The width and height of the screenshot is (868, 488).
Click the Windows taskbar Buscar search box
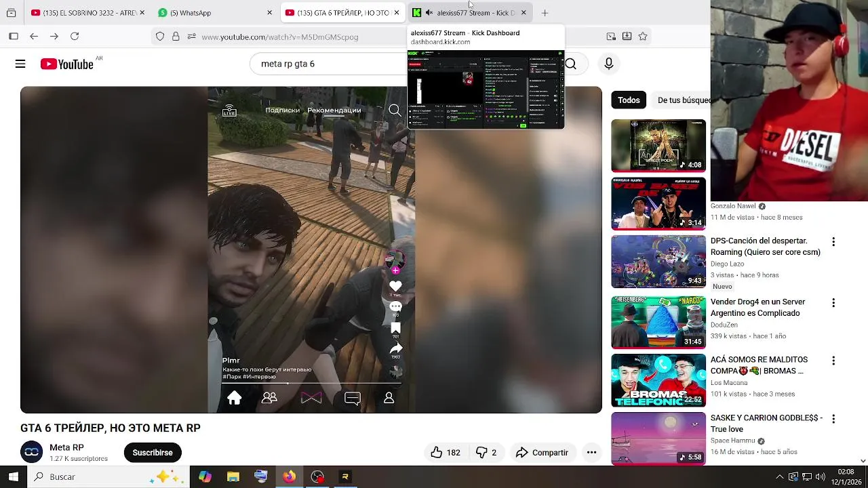[x=108, y=476]
